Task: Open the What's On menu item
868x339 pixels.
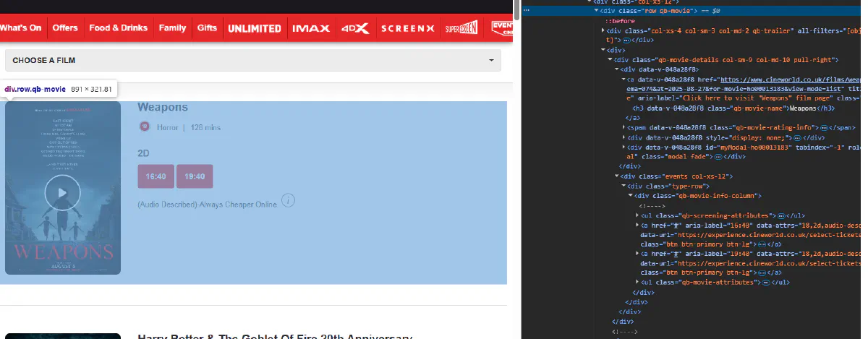Action: tap(21, 28)
